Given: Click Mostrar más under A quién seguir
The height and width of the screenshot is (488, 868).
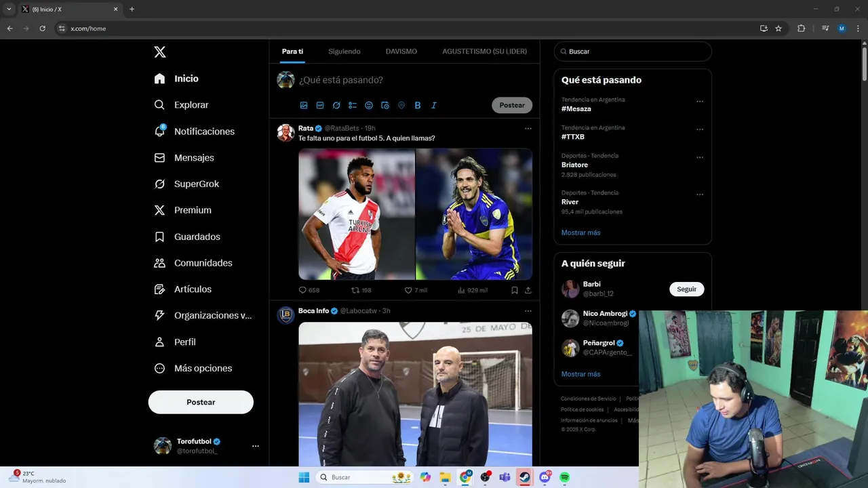Looking at the screenshot, I should (580, 374).
